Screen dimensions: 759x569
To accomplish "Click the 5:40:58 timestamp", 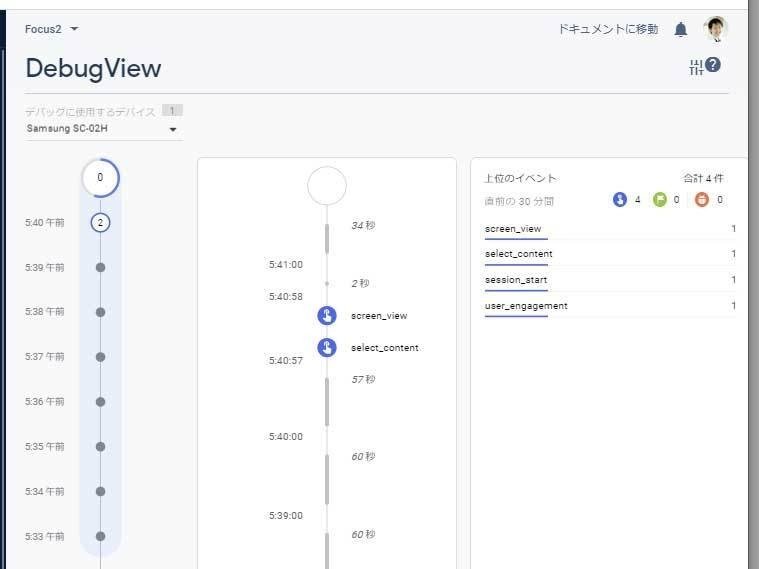I will 286,297.
